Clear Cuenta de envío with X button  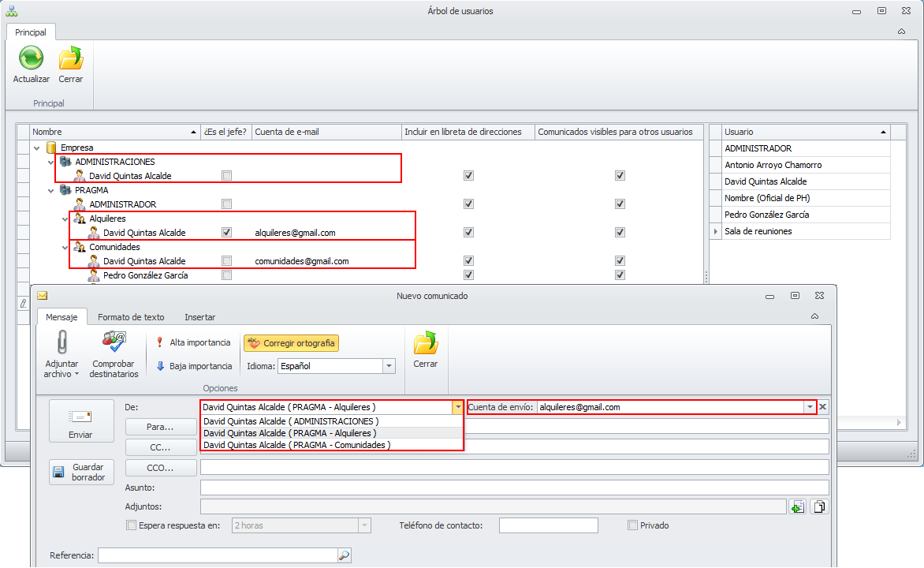(x=823, y=407)
